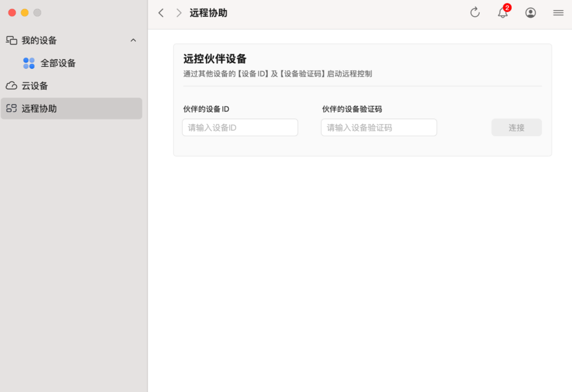Click the 远程协助 remote assistance icon

11,108
